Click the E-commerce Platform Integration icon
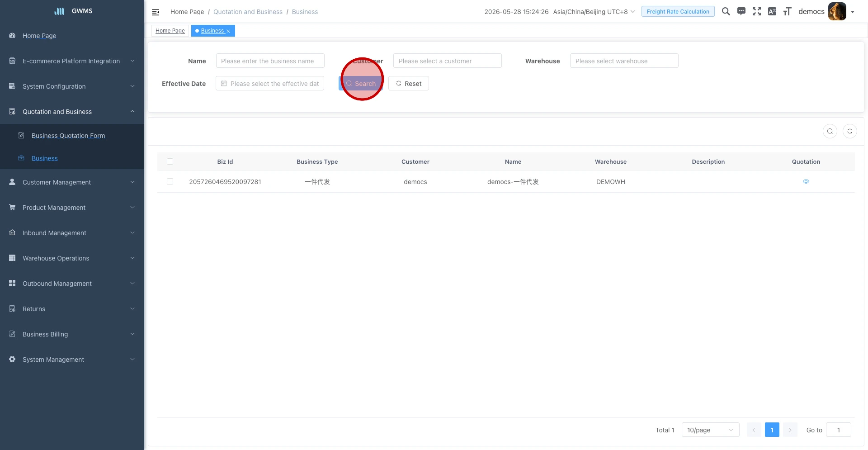Screen dimensions: 868x450 [12, 61]
